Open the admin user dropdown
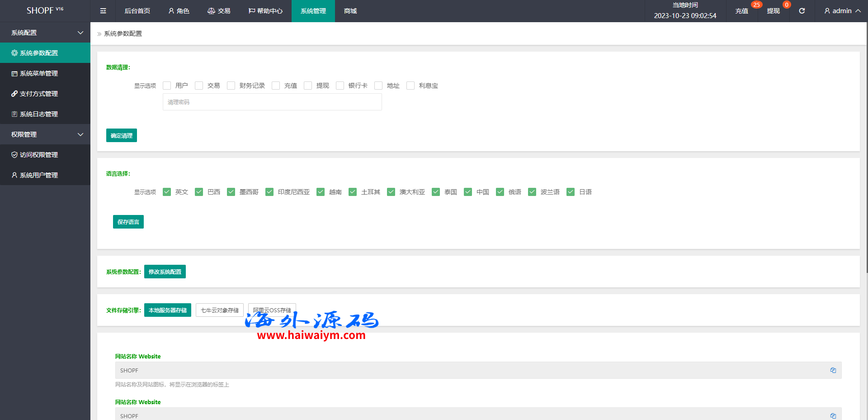868x420 pixels. coord(842,11)
